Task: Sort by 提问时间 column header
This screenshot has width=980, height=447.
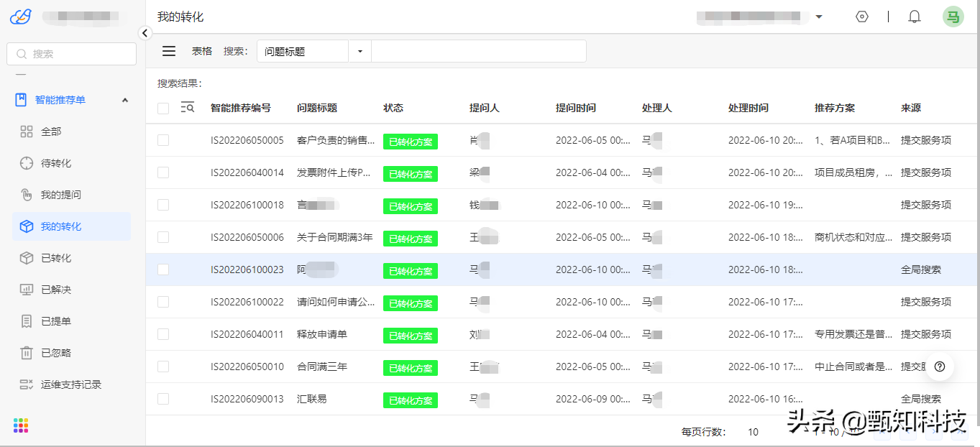Action: click(576, 108)
